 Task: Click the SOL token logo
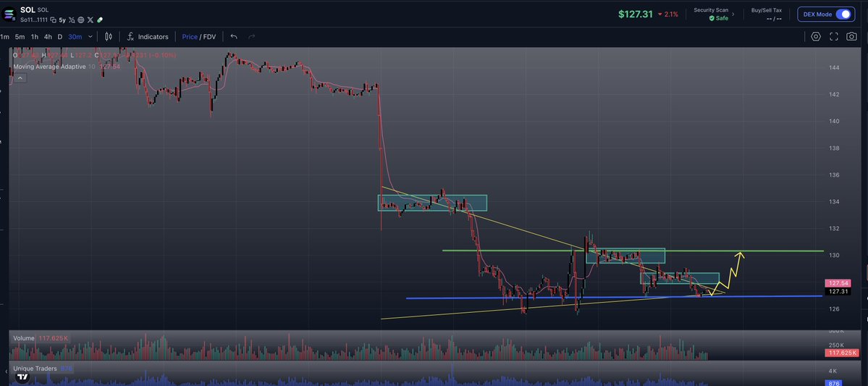pyautogui.click(x=9, y=14)
